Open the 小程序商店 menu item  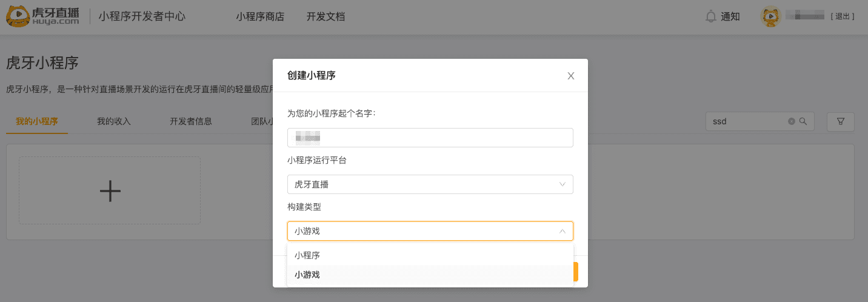[260, 16]
